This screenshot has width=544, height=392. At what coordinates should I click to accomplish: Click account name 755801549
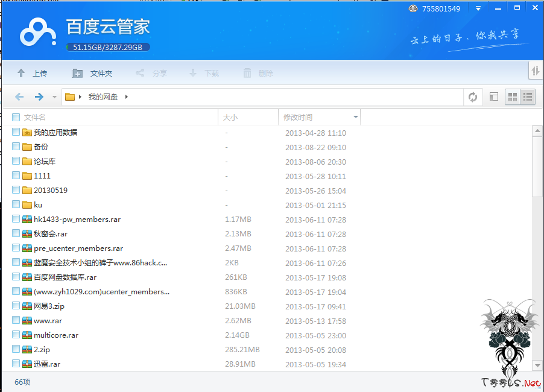coord(441,8)
